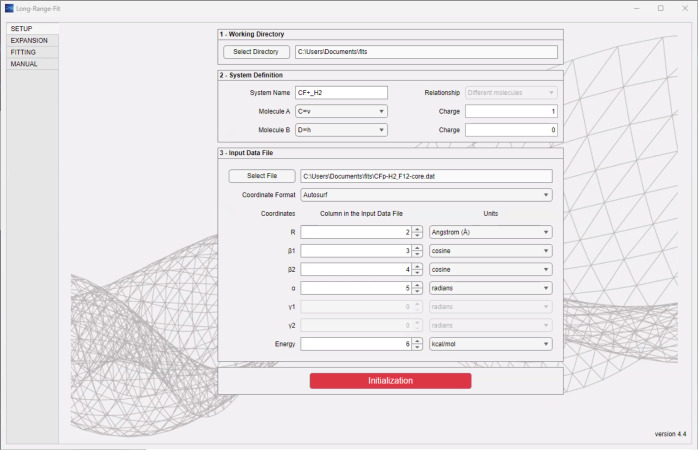Open the α units dropdown
The height and width of the screenshot is (450, 698).
point(491,288)
